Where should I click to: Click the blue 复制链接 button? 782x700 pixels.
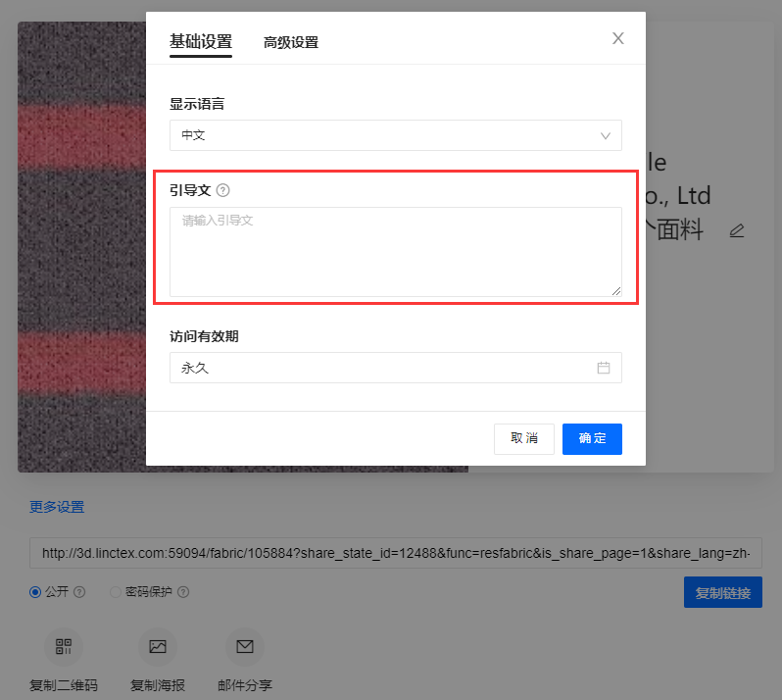tap(722, 592)
